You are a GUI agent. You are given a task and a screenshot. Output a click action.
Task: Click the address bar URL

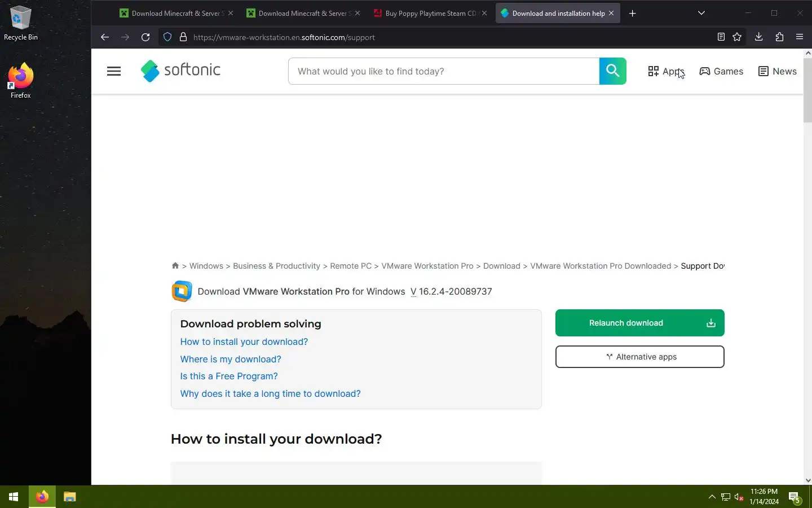(x=284, y=37)
